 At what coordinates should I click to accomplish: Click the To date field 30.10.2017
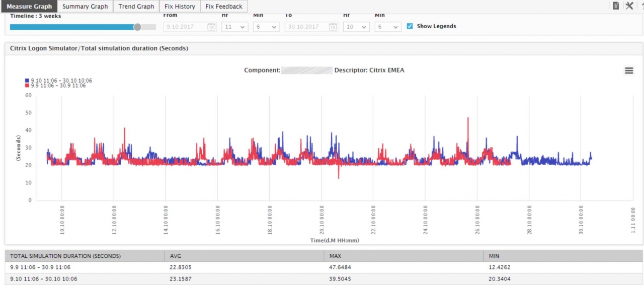click(311, 27)
